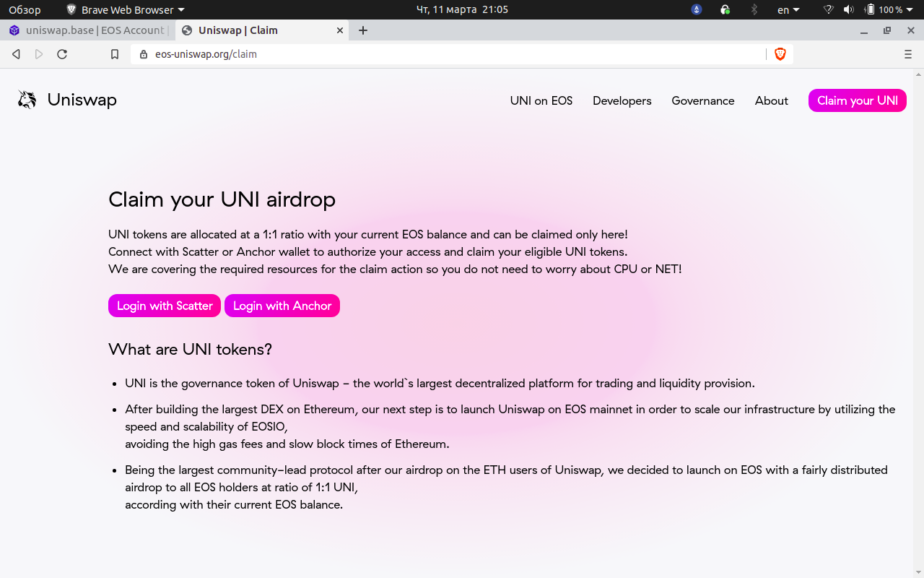Minimize the browser window

coord(864,30)
